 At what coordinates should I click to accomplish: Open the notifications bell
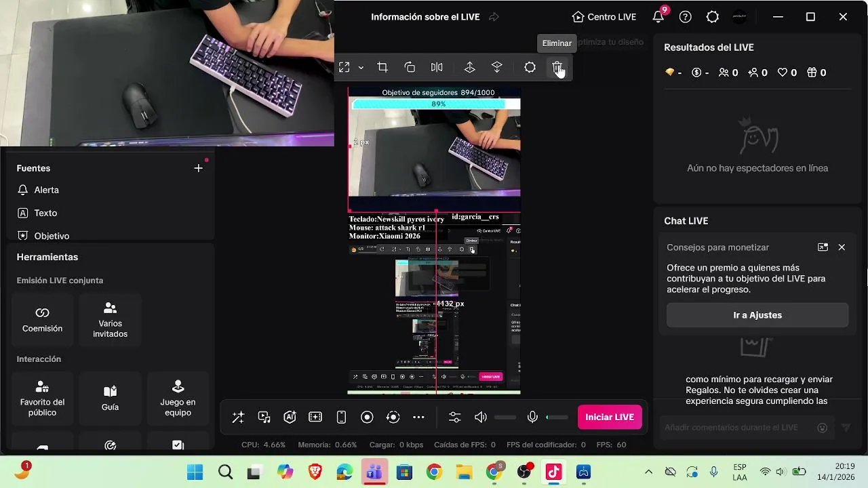point(658,17)
